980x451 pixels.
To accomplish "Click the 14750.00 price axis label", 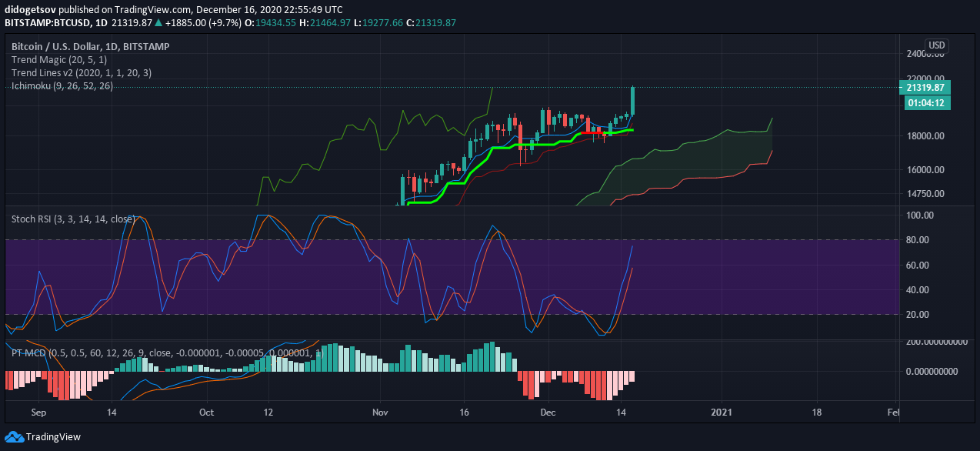I will click(x=925, y=194).
